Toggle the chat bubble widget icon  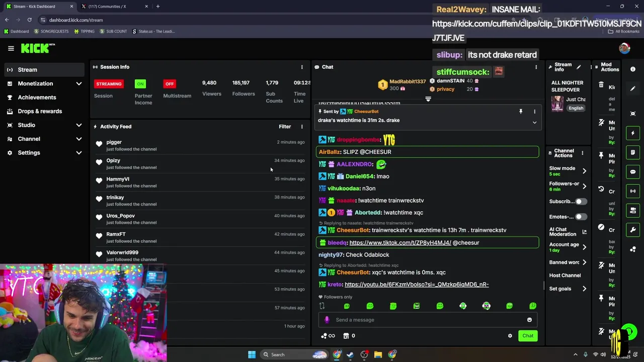pos(633,172)
